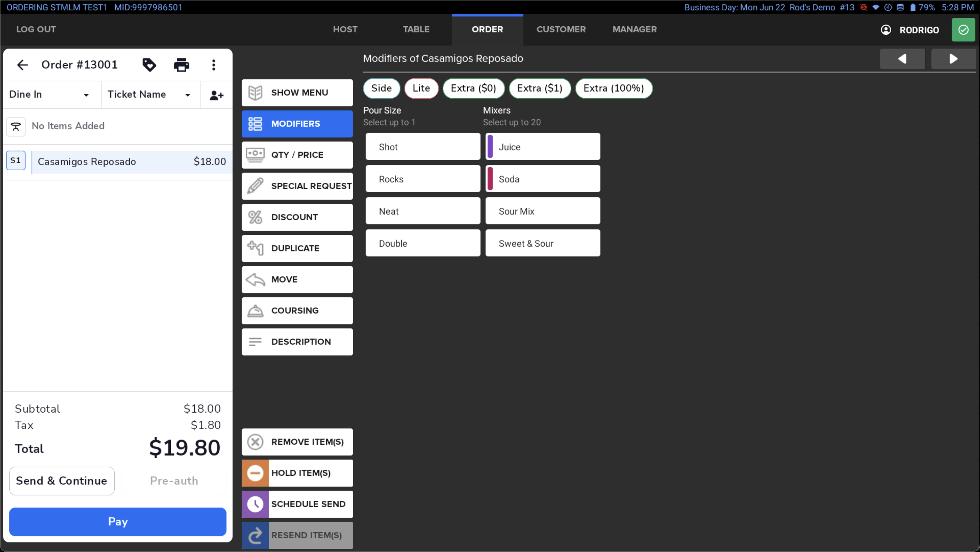Select the purple-tagged Juice mixer
This screenshot has height=552, width=980.
click(x=542, y=147)
